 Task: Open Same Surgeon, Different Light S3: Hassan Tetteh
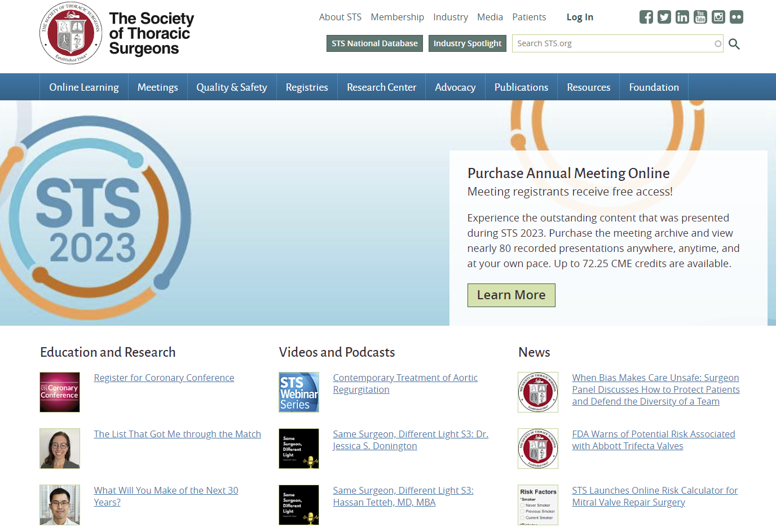coord(403,496)
